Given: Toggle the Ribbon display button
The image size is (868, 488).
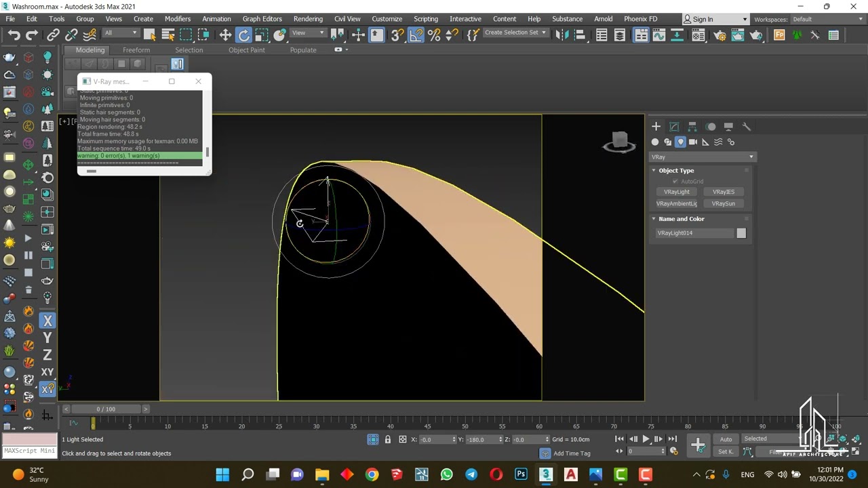Looking at the screenshot, I should click(641, 35).
